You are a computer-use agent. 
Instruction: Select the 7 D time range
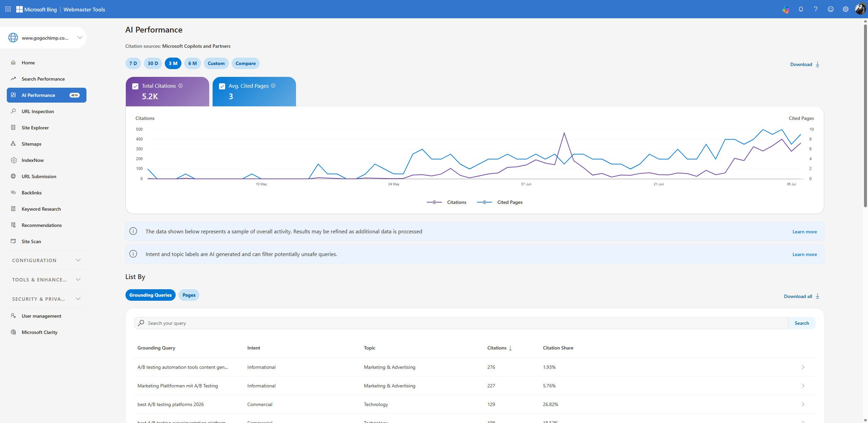tap(133, 63)
